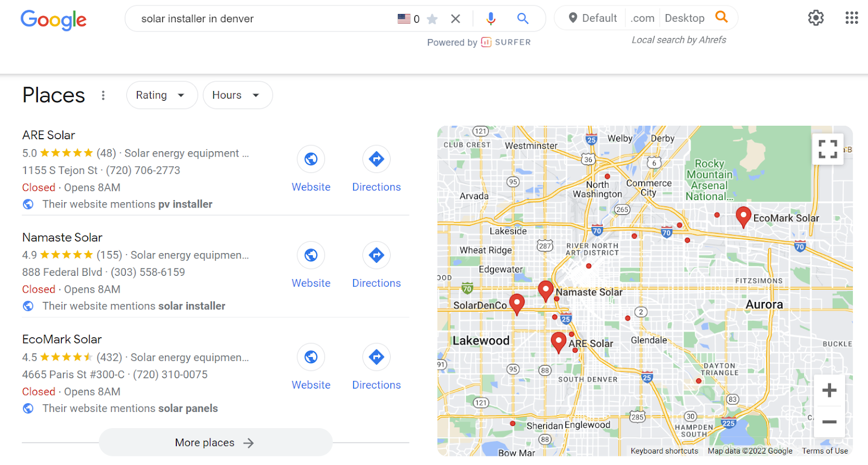Viewport: 868px width, 465px height.
Task: Visit Namaste Solar website icon
Action: tap(311, 255)
